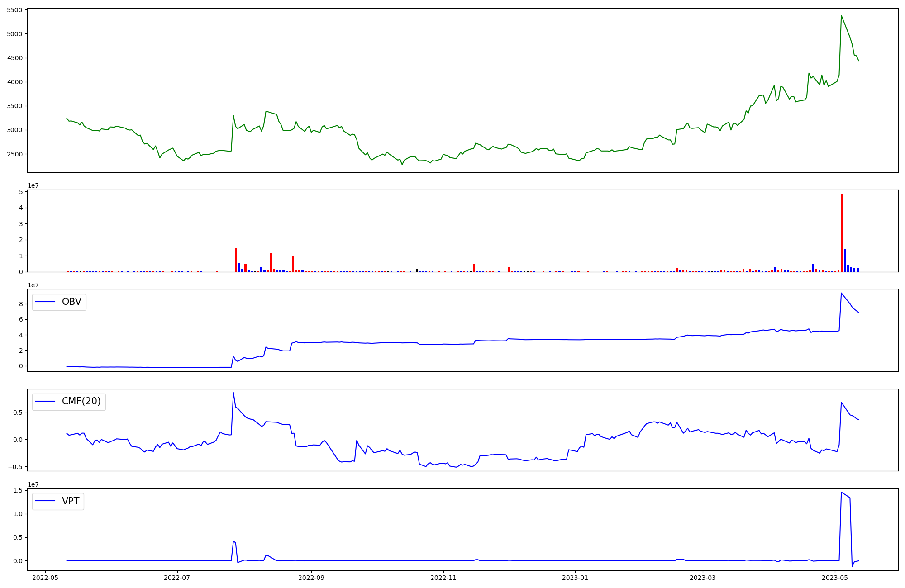Select the 2023-03 x-axis date label

(703, 577)
